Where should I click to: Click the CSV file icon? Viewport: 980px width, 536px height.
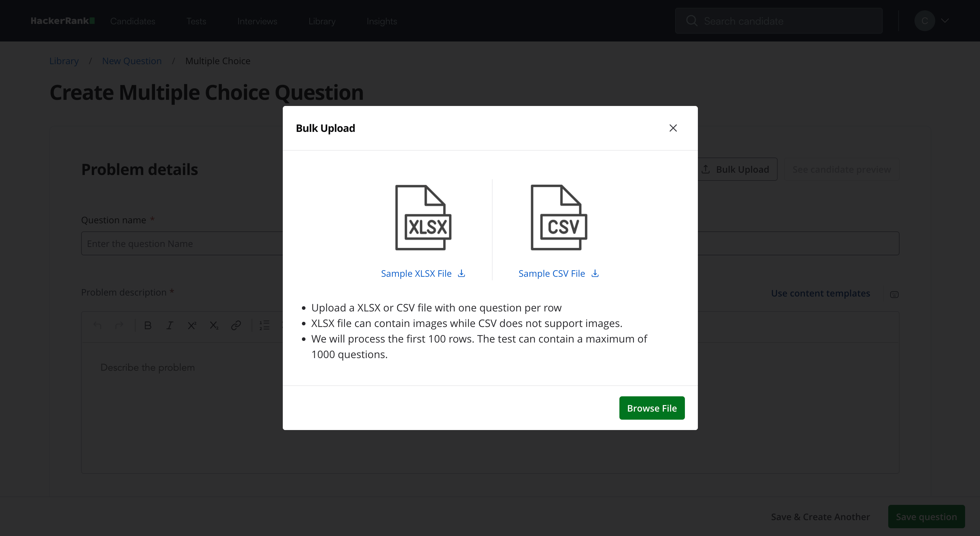click(558, 217)
